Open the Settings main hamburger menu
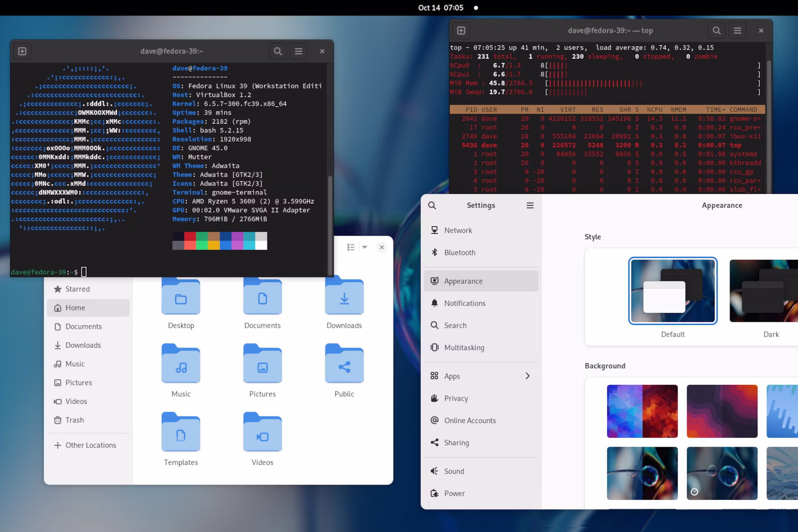This screenshot has height=532, width=798. 530,206
